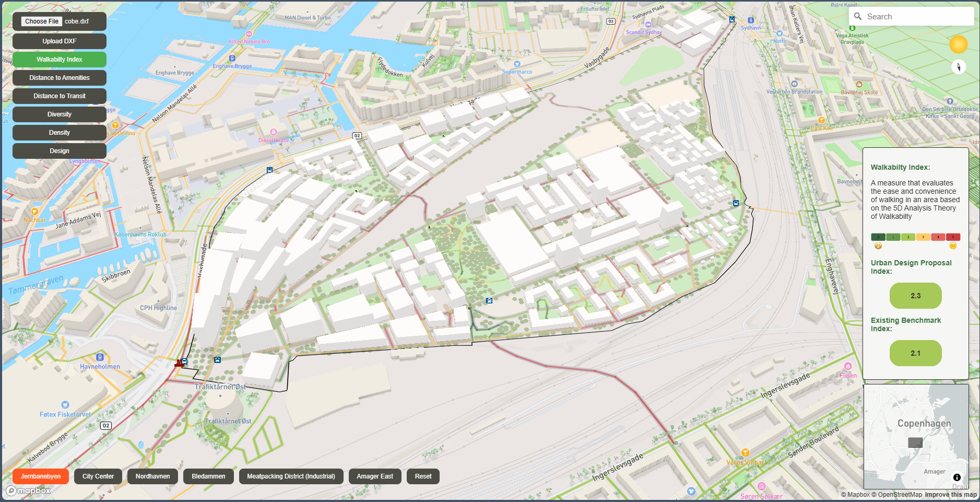The image size is (980, 502).
Task: Enable the Design analysis mode
Action: (x=59, y=150)
